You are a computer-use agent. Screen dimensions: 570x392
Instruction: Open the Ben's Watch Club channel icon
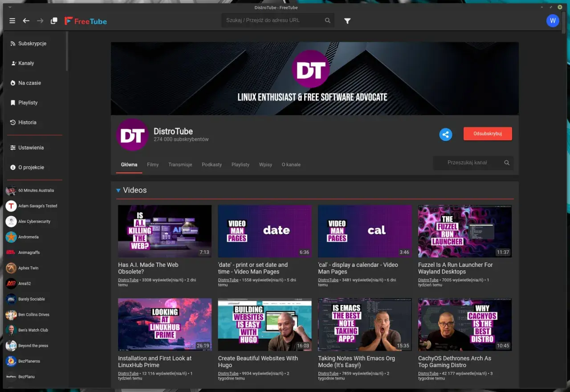11,330
